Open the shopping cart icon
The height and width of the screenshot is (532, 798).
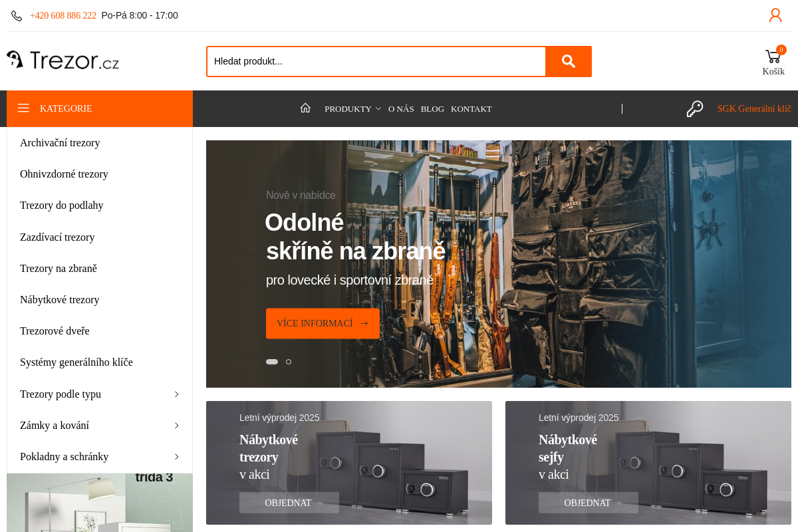pyautogui.click(x=773, y=57)
